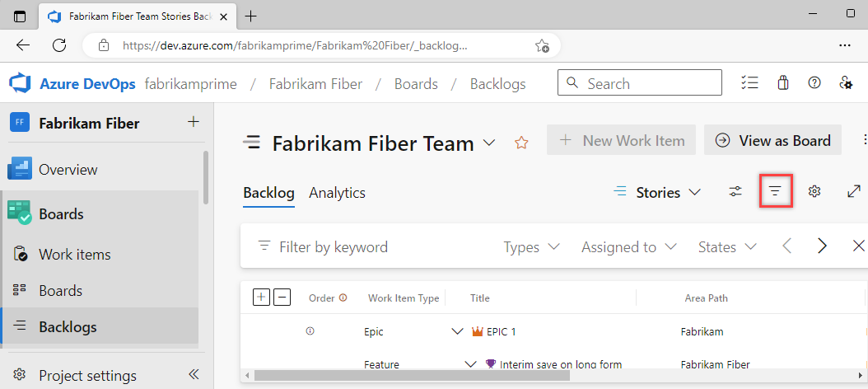Click fabrikamprime in the breadcrumb
This screenshot has height=389, width=868.
tap(191, 84)
